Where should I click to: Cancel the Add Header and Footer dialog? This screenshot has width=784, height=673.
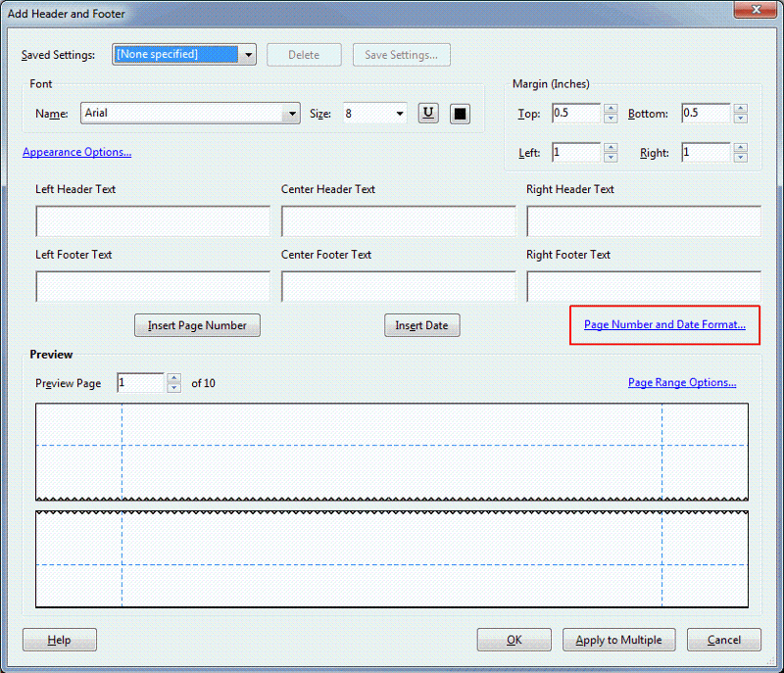(724, 640)
